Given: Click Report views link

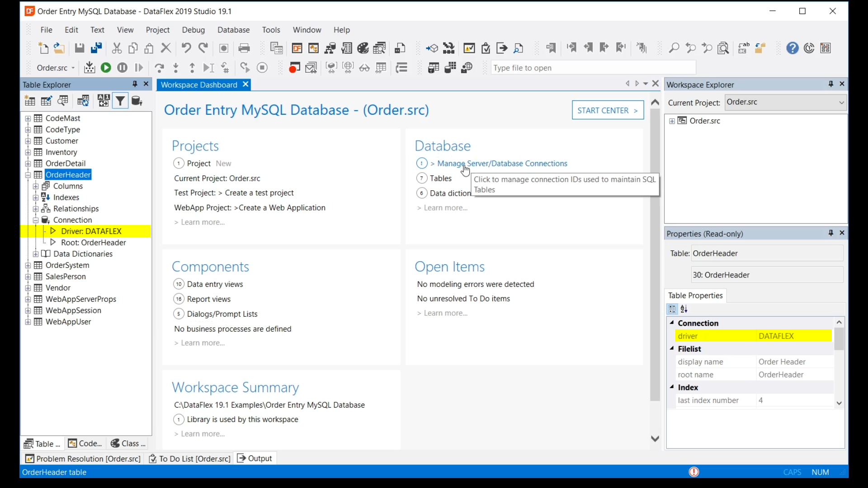Looking at the screenshot, I should tap(209, 299).
